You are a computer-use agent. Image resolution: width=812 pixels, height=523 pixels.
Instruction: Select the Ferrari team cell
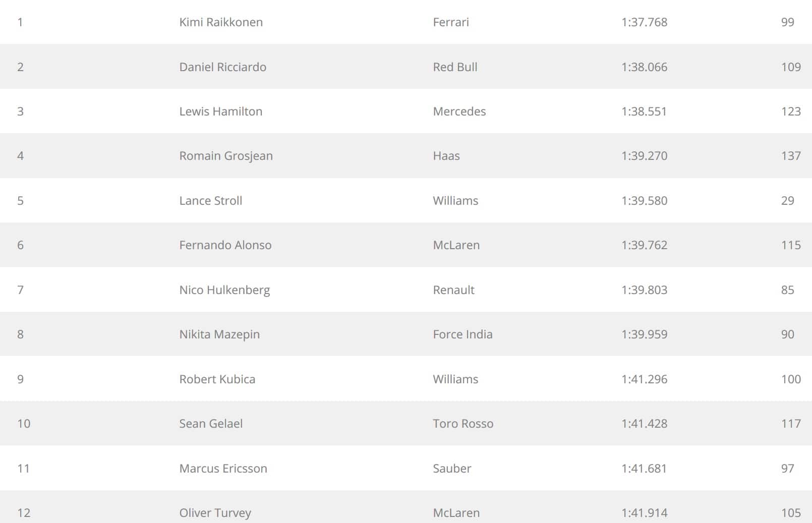tap(451, 22)
